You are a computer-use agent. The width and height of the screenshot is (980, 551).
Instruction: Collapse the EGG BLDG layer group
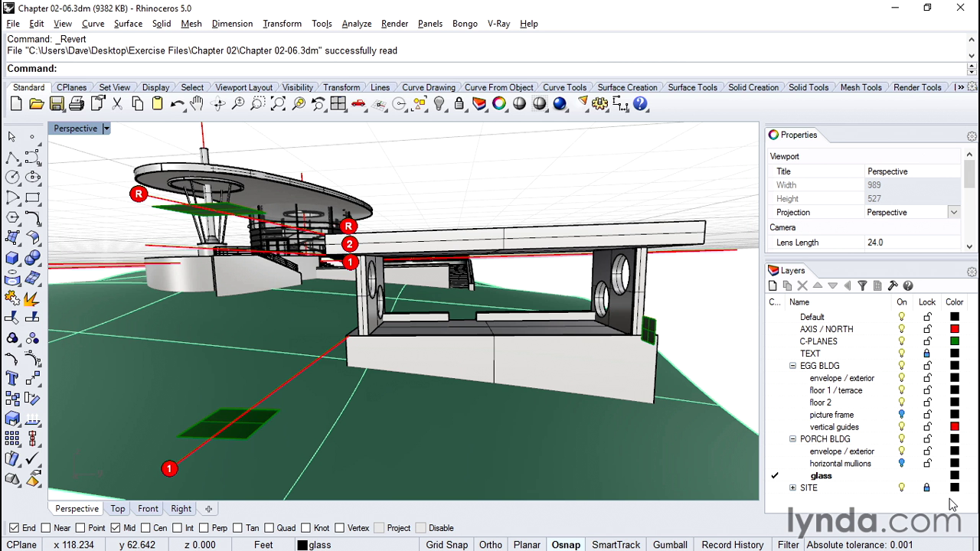pyautogui.click(x=793, y=366)
